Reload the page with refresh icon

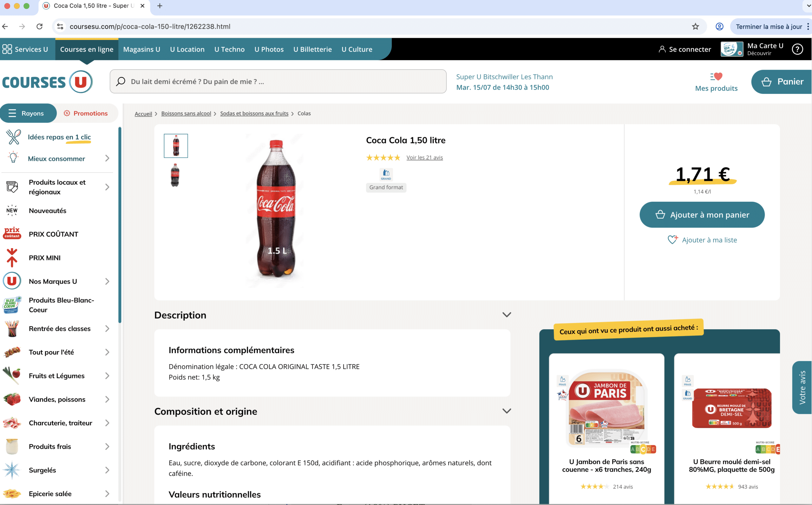pyautogui.click(x=39, y=26)
